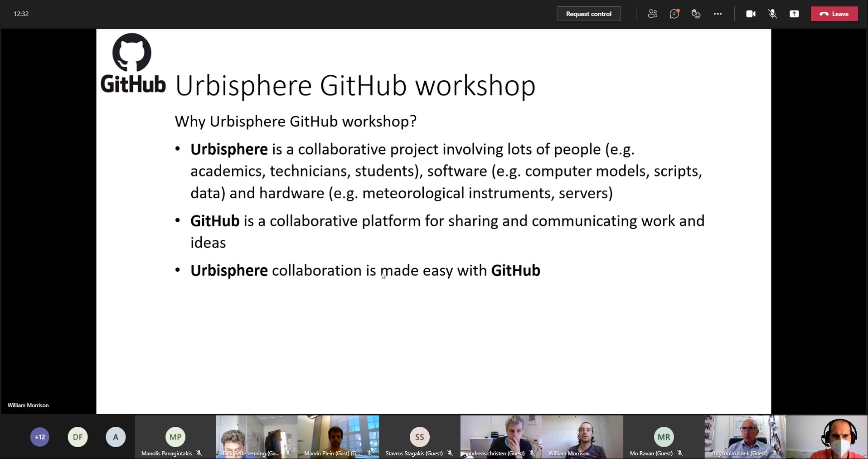Click muted mic icon by Manolis Panagiotakis

coord(199,453)
